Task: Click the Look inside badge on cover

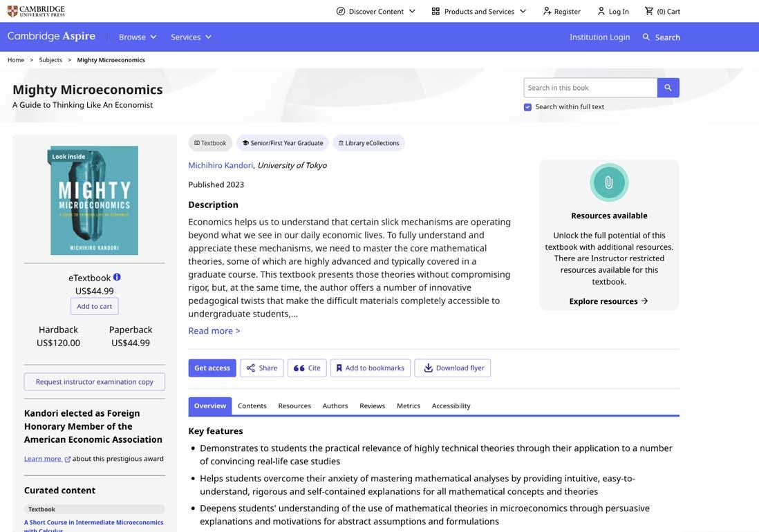Action: (68, 157)
